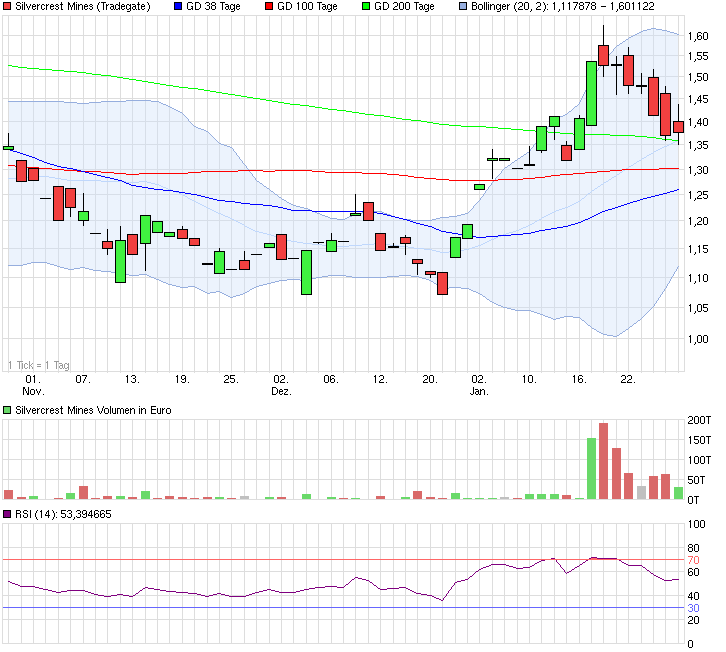726x652 pixels.
Task: Click the blue 30 RSI oversold label
Action: [x=692, y=608]
